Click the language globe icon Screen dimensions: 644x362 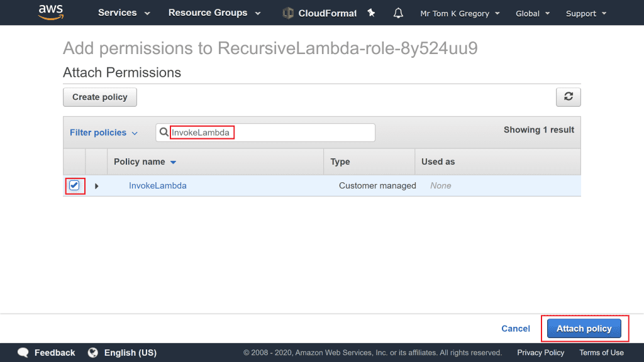tap(93, 353)
